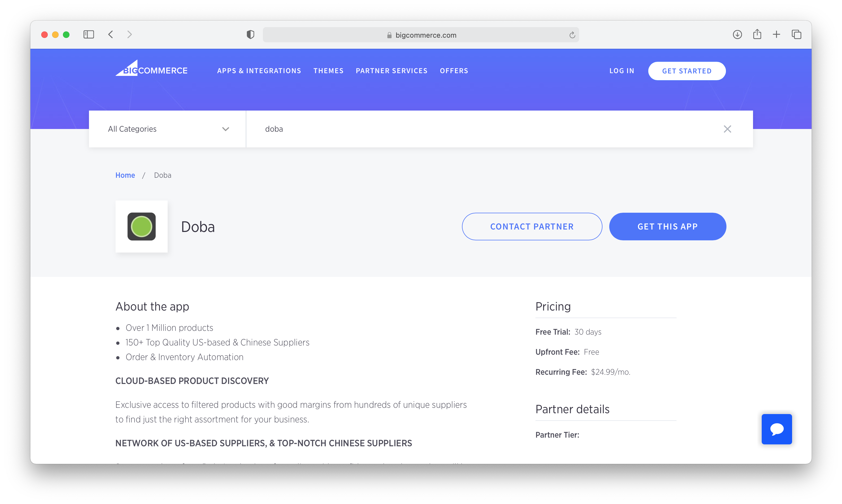The width and height of the screenshot is (842, 504).
Task: Open Safari downloads icon
Action: (737, 35)
